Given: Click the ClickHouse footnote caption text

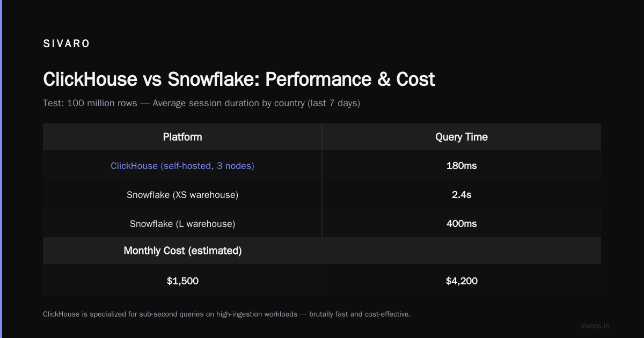Looking at the screenshot, I should 226,314.
